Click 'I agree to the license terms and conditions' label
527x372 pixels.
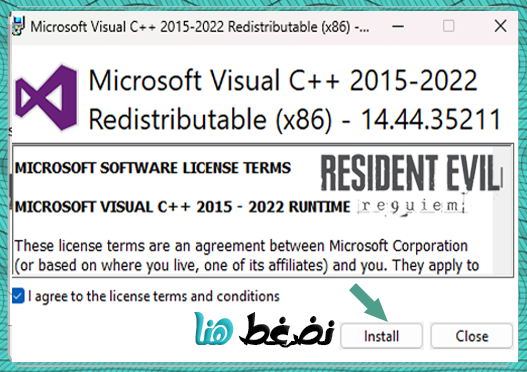point(154,296)
